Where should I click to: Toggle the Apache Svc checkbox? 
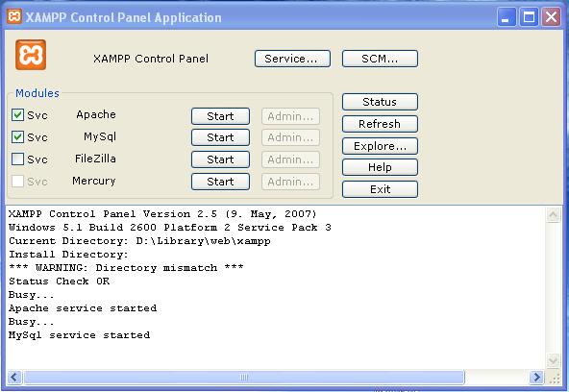pos(17,115)
